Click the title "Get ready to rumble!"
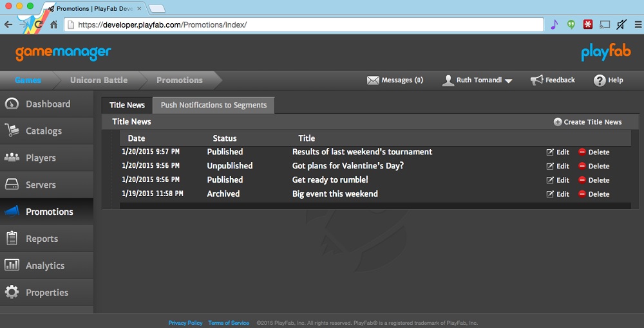The image size is (644, 328). pos(330,179)
